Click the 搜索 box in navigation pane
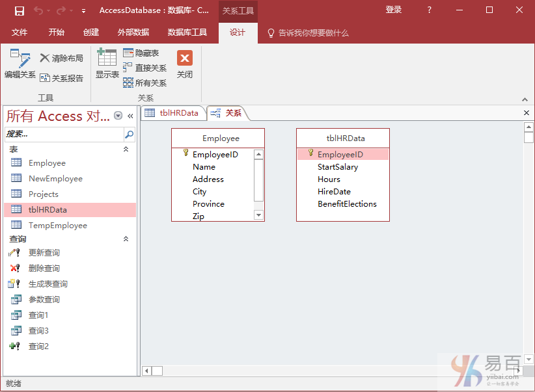This screenshot has height=392, width=535. 63,135
